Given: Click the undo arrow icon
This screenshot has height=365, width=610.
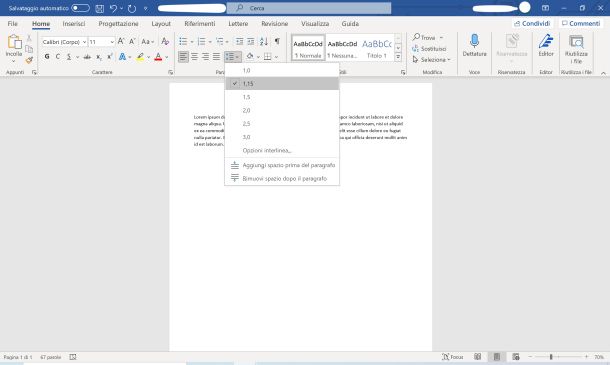Looking at the screenshot, I should (x=113, y=8).
